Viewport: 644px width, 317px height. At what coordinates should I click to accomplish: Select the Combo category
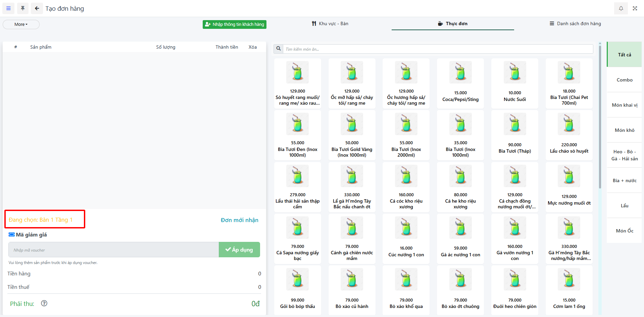(624, 80)
